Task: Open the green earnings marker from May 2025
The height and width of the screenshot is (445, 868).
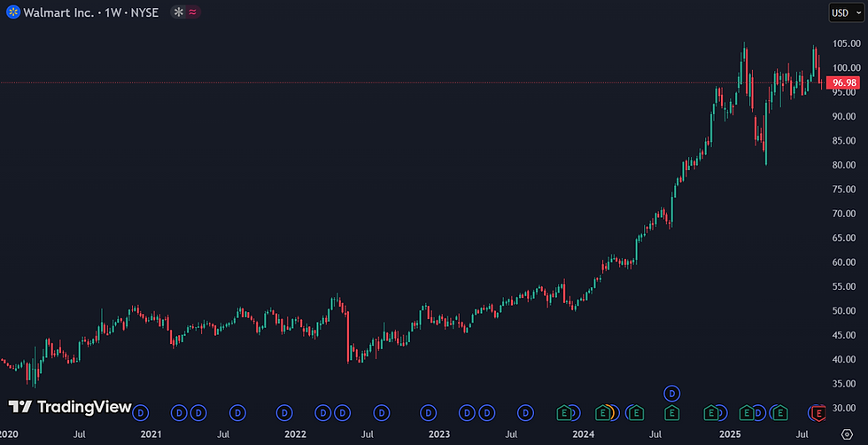Action: [x=780, y=413]
